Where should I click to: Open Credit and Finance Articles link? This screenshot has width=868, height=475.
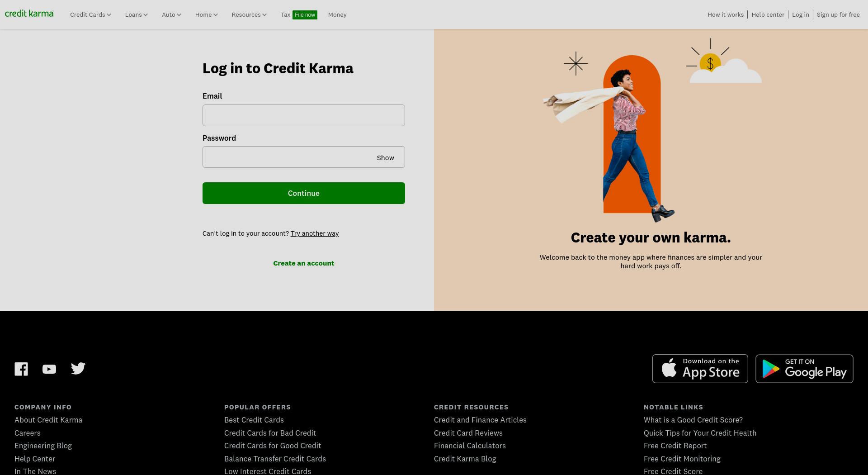click(480, 420)
